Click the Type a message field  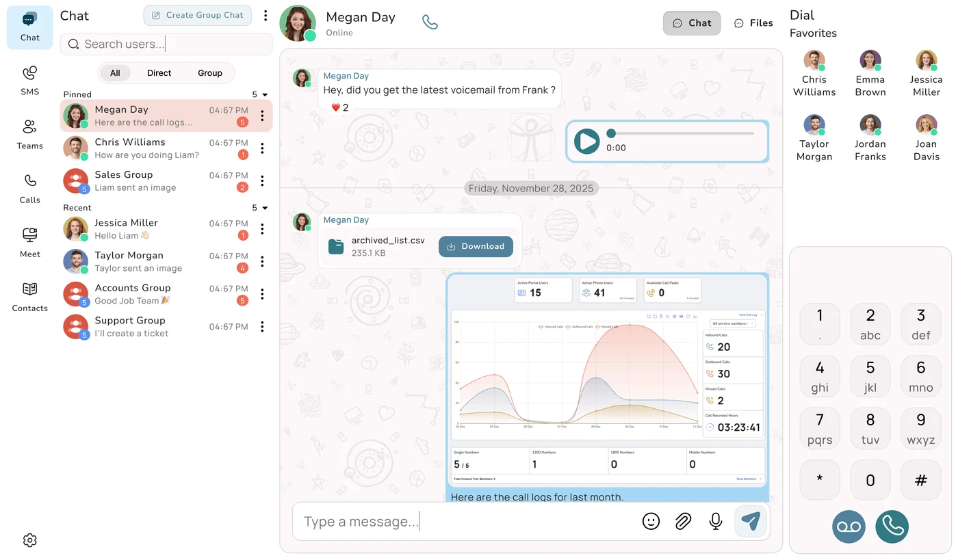coord(465,522)
